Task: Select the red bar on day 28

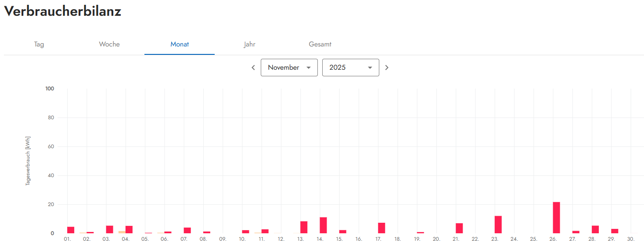Action: coord(595,229)
